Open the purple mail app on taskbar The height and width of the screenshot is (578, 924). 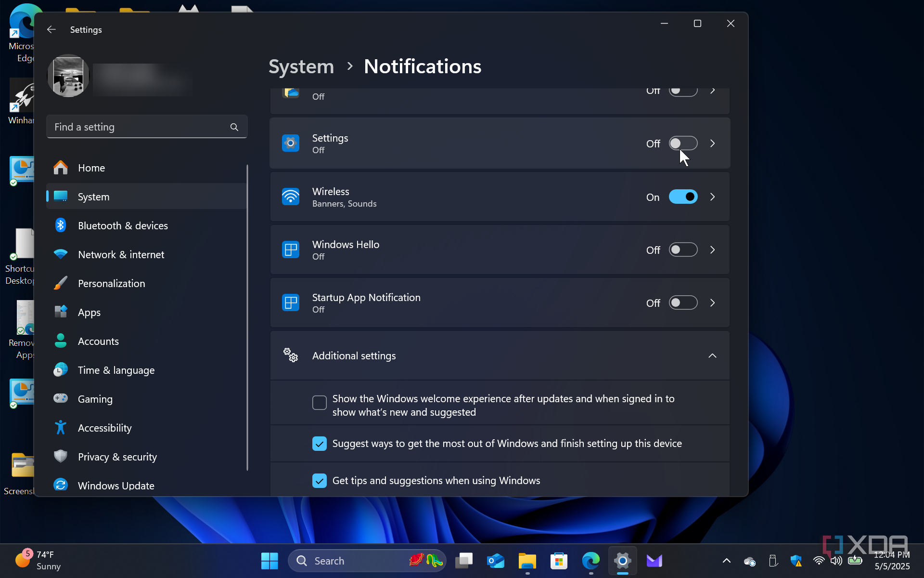click(x=654, y=561)
